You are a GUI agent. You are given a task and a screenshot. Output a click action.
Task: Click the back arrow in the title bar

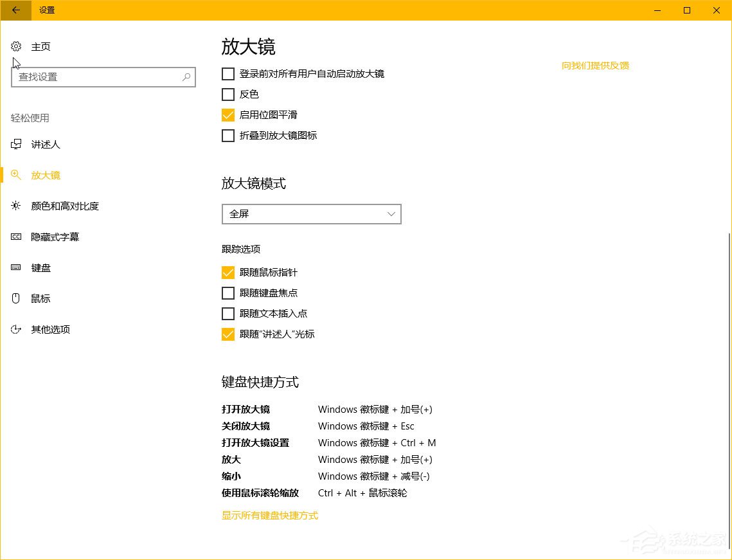14,10
